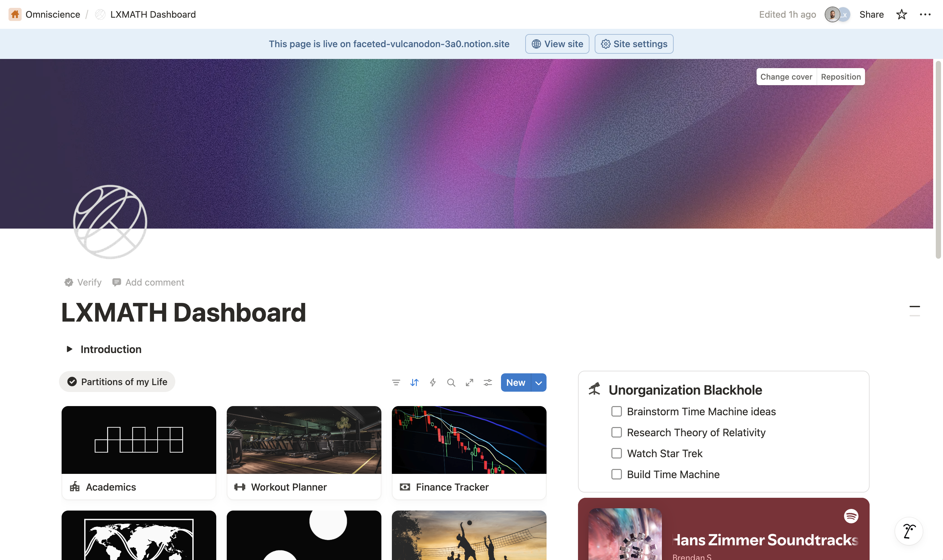Check Brainstorm Time Machine ideas

[x=616, y=411]
